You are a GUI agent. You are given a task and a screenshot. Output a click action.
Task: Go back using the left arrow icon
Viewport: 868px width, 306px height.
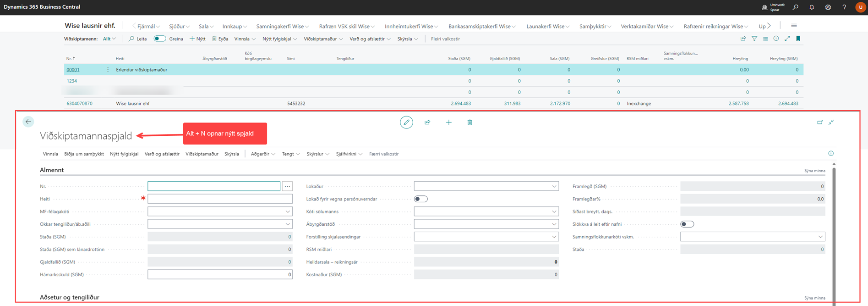(28, 122)
